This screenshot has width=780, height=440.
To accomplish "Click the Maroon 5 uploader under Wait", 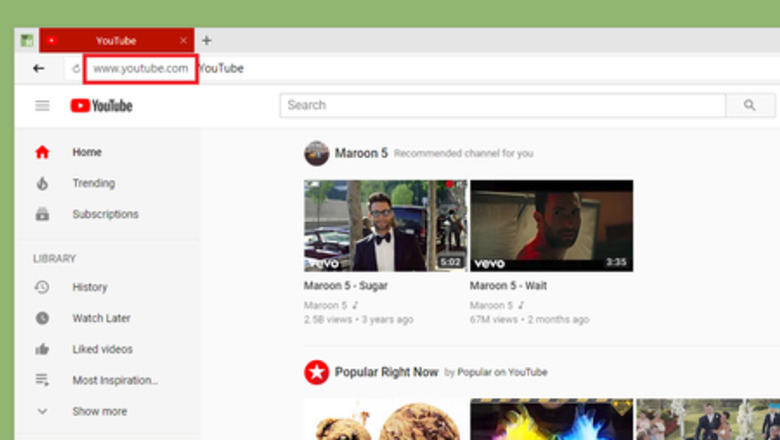I will coord(491,305).
